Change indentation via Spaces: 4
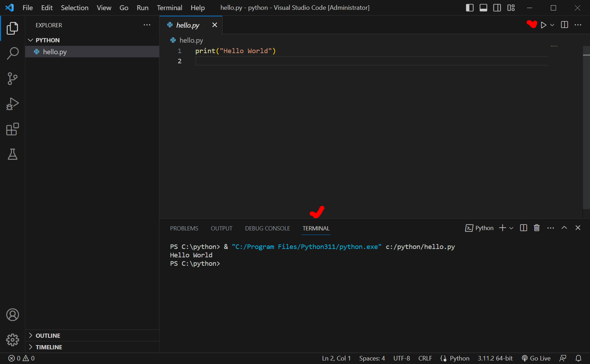Screen dimensions: 590x364 (x=372, y=358)
